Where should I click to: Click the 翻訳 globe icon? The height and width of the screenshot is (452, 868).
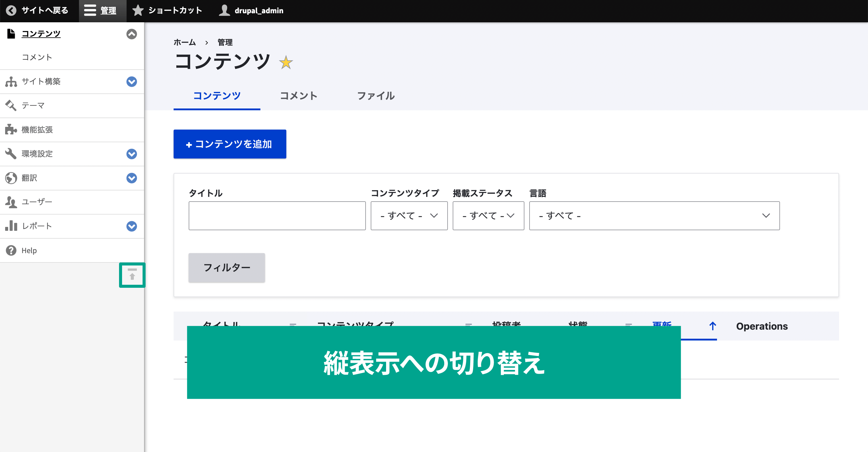(x=11, y=178)
